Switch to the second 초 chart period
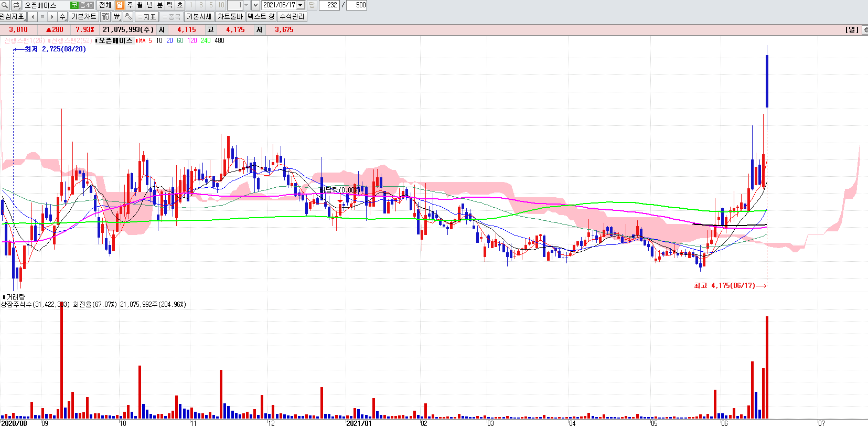Screen dimensions: 868x428 pos(180,5)
